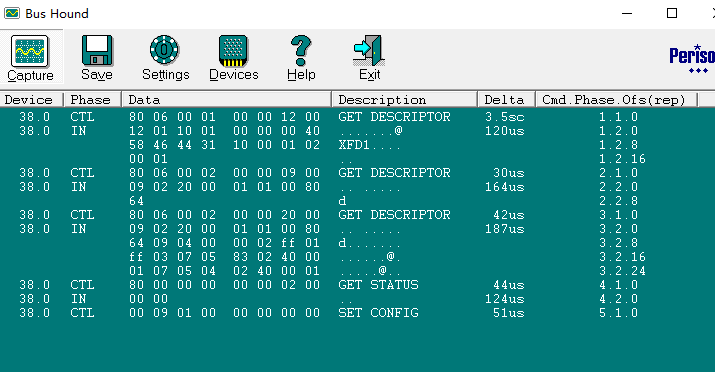Click data bytes 80 06 00 01 00 00 12 00
715x372 pixels.
[x=224, y=117]
